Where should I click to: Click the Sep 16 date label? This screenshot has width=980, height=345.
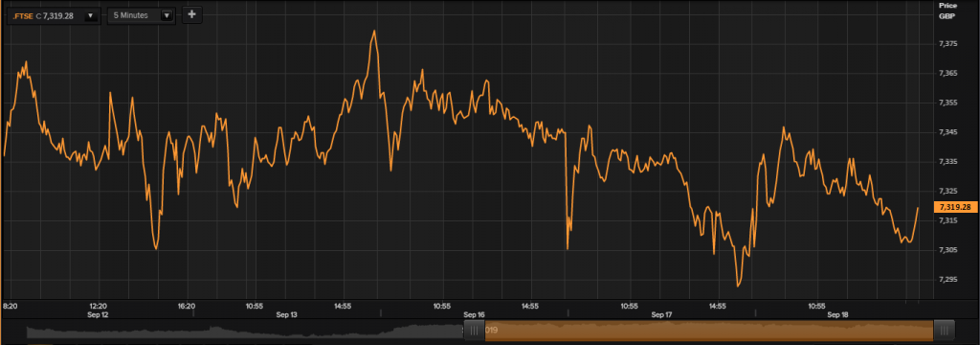pyautogui.click(x=474, y=315)
